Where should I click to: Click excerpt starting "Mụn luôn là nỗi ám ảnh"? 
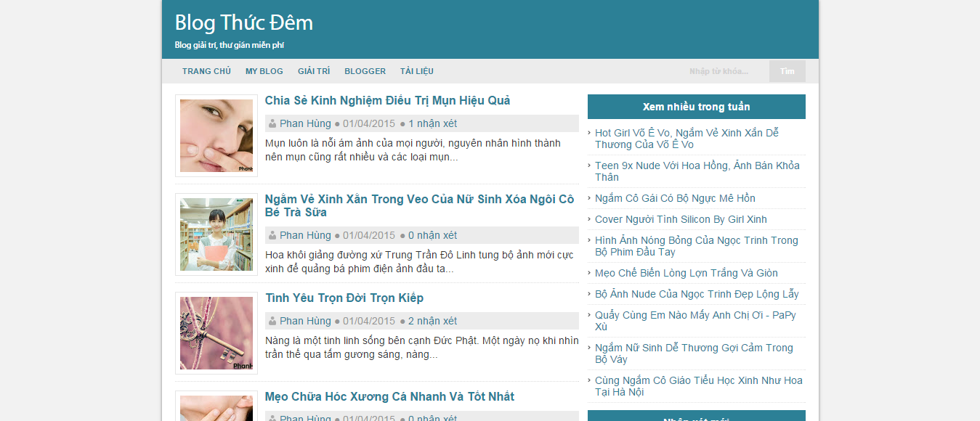point(413,150)
